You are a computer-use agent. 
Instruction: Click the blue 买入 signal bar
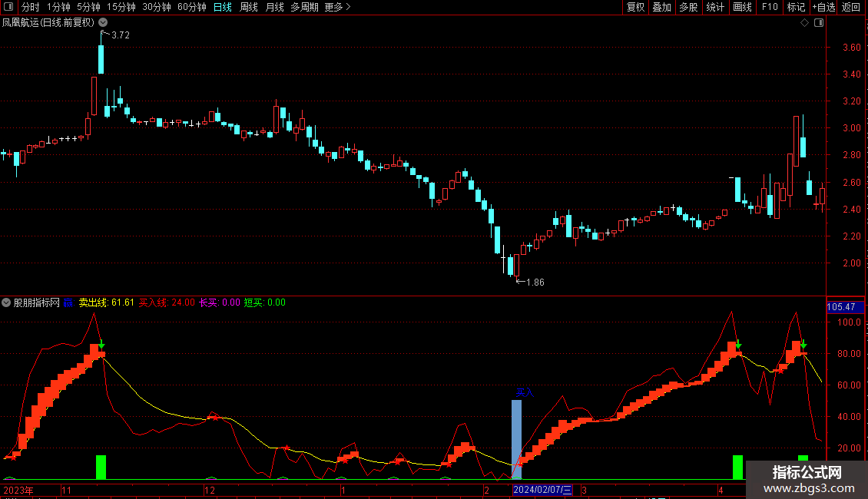point(516,439)
